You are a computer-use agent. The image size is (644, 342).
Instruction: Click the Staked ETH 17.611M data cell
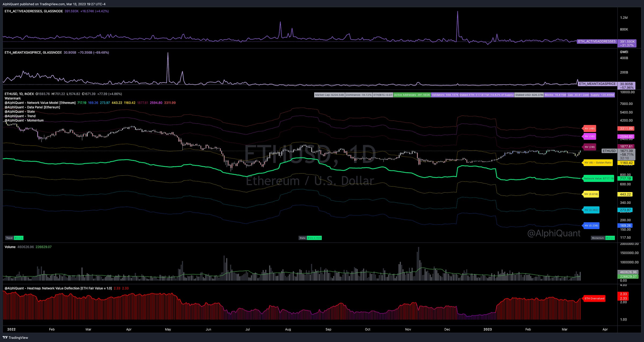[x=487, y=95]
